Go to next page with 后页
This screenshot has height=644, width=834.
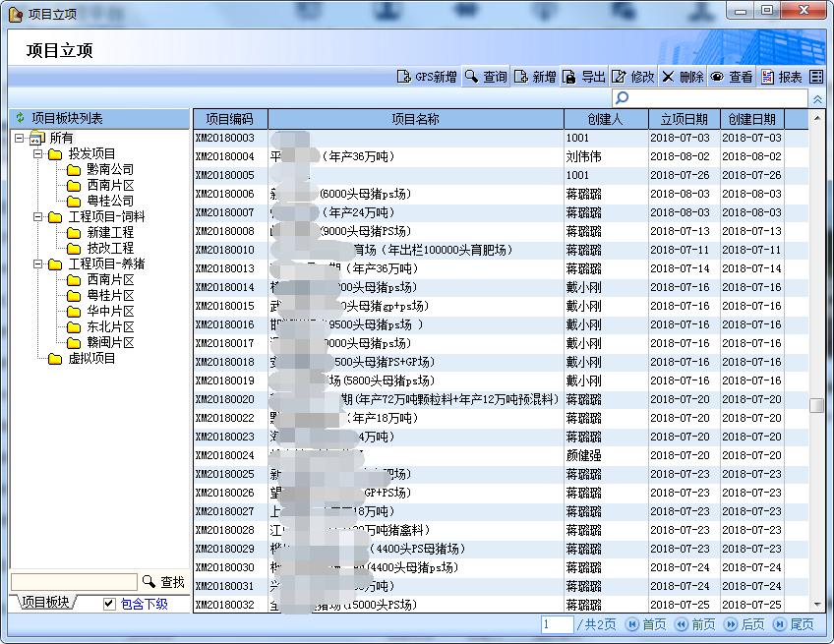745,624
